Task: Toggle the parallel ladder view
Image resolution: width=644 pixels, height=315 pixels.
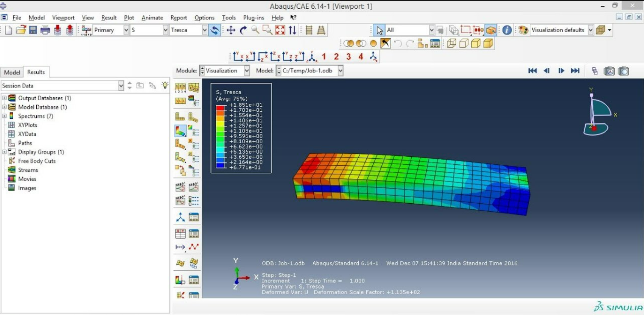Action: coord(309,30)
